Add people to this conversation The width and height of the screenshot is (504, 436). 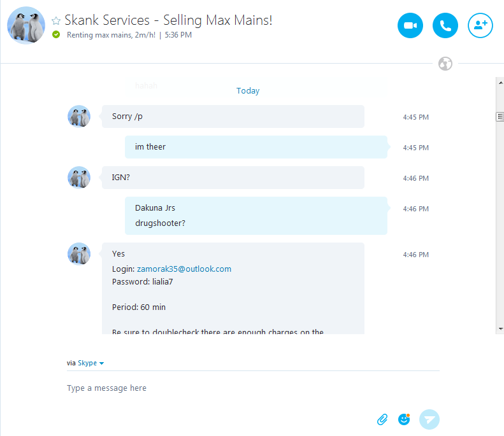pos(480,25)
